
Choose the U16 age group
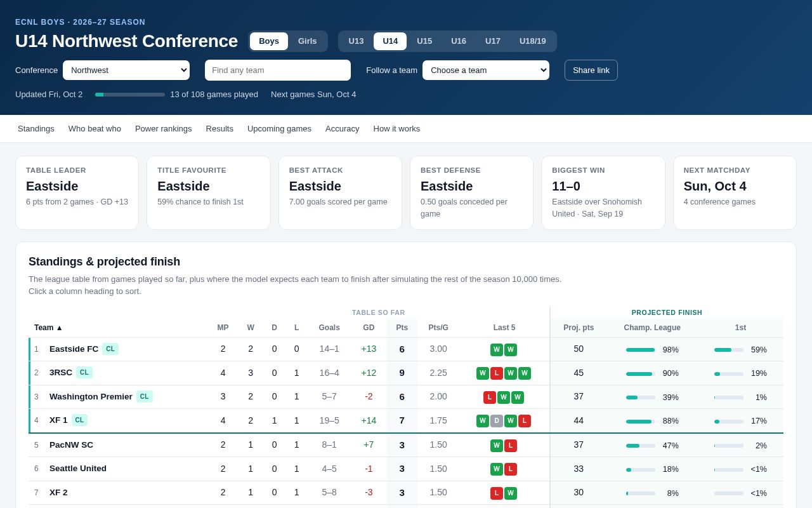coord(459,41)
